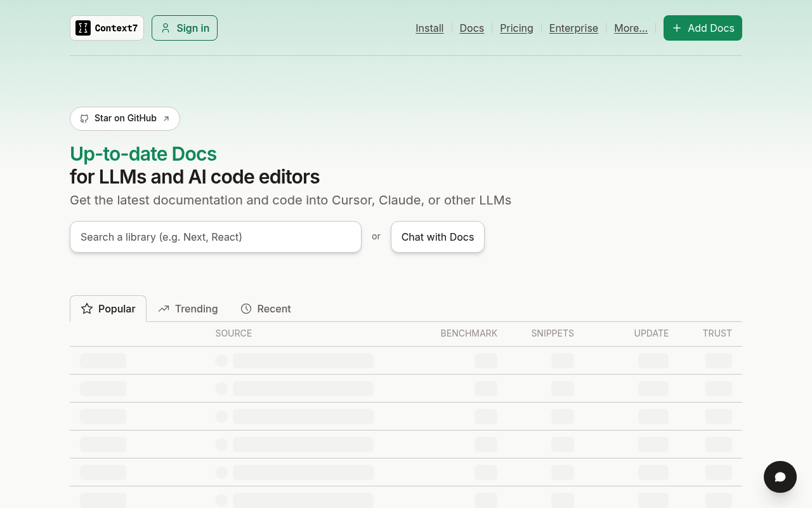Focus the Search a library input
The width and height of the screenshot is (812, 508).
pos(216,237)
